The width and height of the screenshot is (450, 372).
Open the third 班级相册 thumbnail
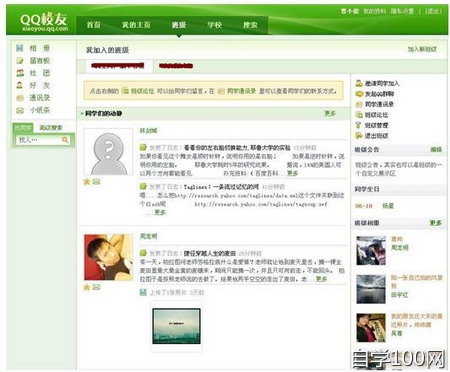(x=371, y=328)
